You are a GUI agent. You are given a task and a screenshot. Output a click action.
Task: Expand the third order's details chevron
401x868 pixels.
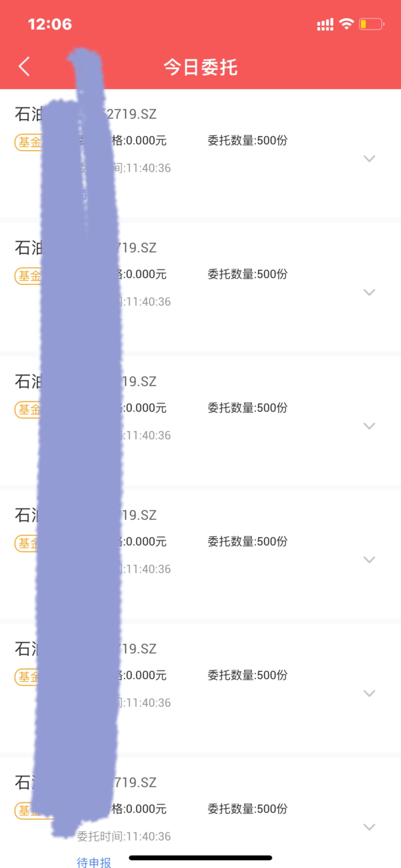coord(369,426)
